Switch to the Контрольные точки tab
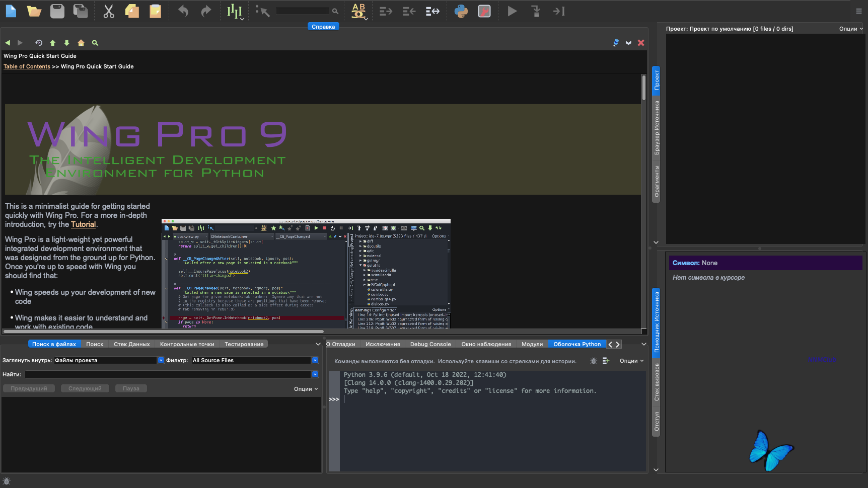This screenshot has height=488, width=868. tap(187, 344)
